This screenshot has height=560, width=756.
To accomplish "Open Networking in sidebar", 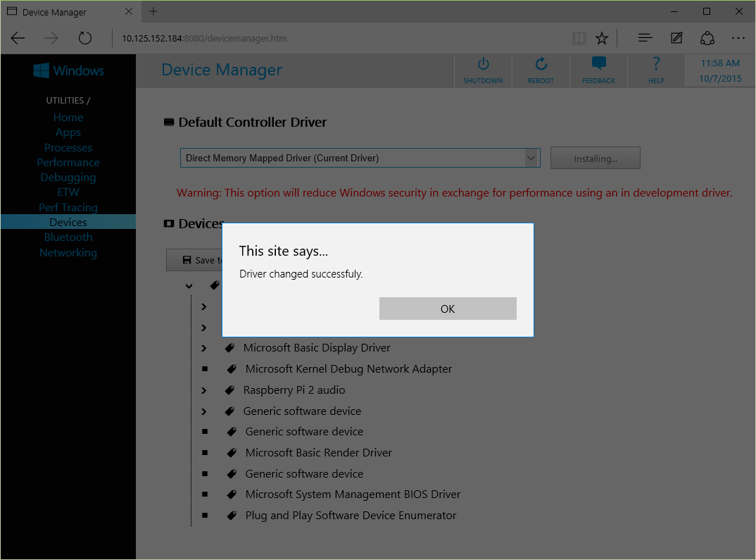I will [68, 253].
